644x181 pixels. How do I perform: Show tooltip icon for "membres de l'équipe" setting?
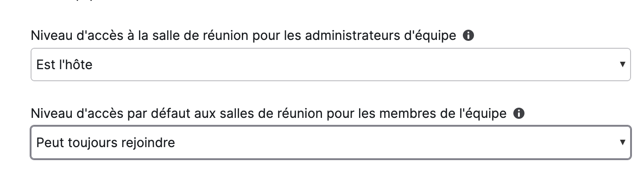519,113
